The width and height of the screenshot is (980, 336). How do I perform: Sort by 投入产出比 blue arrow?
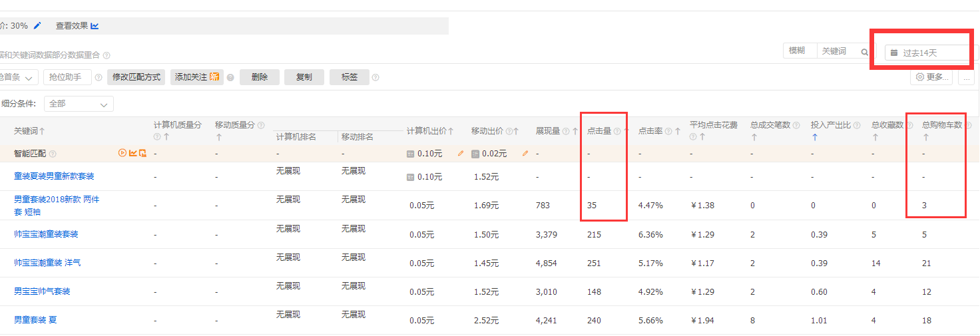click(x=814, y=137)
